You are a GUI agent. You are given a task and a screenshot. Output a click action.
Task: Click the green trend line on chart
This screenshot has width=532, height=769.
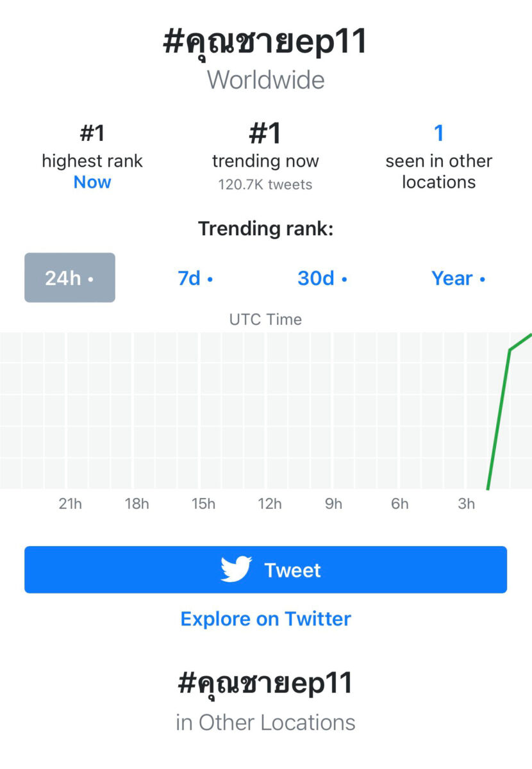499,417
